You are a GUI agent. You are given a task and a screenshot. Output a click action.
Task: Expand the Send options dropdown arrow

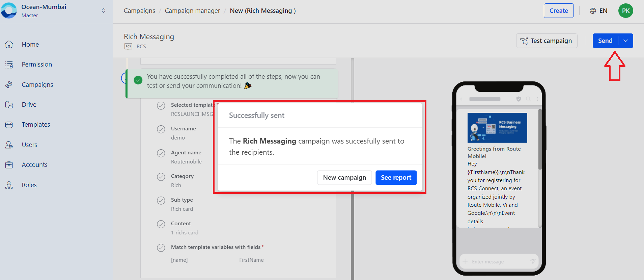point(626,41)
